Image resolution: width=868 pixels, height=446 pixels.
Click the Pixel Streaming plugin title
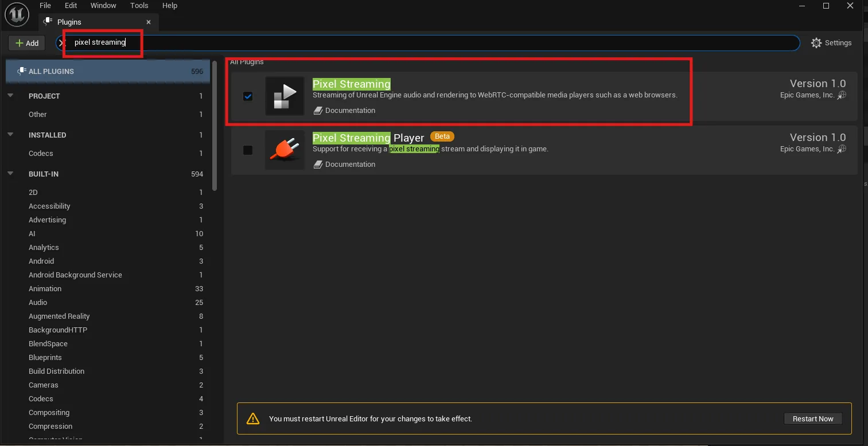pos(351,84)
